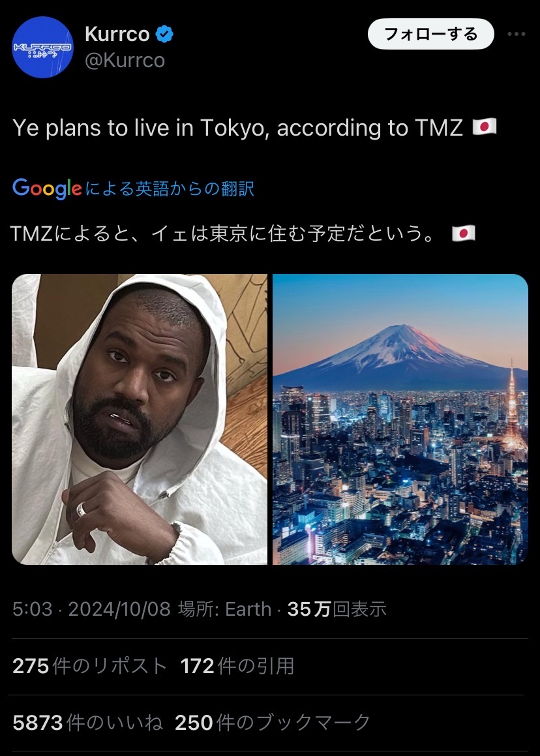540x756 pixels.
Task: Open the Kurrco display name
Action: 117,34
